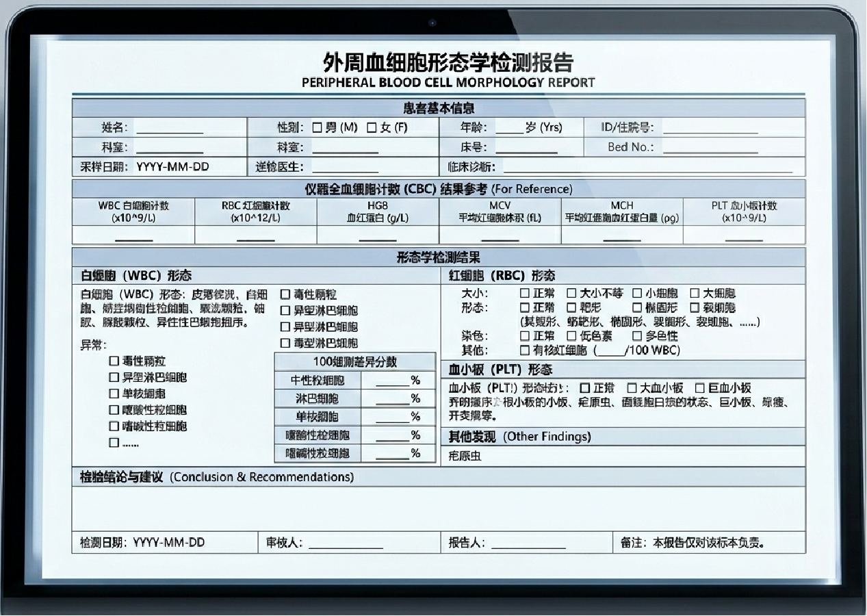
Task: Click the 报告人 reporter signature line
Action: click(528, 543)
